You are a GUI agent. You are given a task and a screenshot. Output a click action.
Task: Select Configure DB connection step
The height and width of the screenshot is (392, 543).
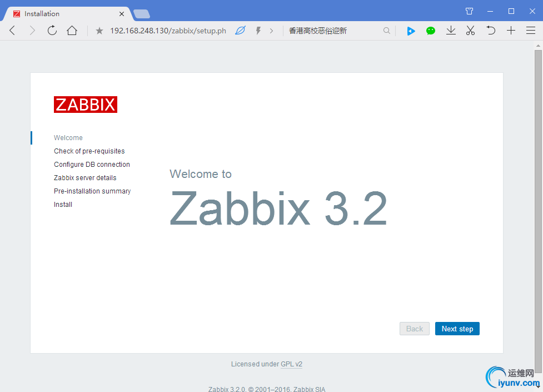point(92,164)
